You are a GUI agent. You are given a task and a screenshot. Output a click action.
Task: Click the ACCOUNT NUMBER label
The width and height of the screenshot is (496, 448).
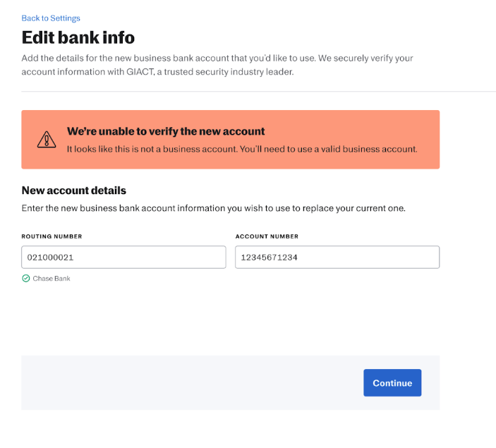[267, 236]
